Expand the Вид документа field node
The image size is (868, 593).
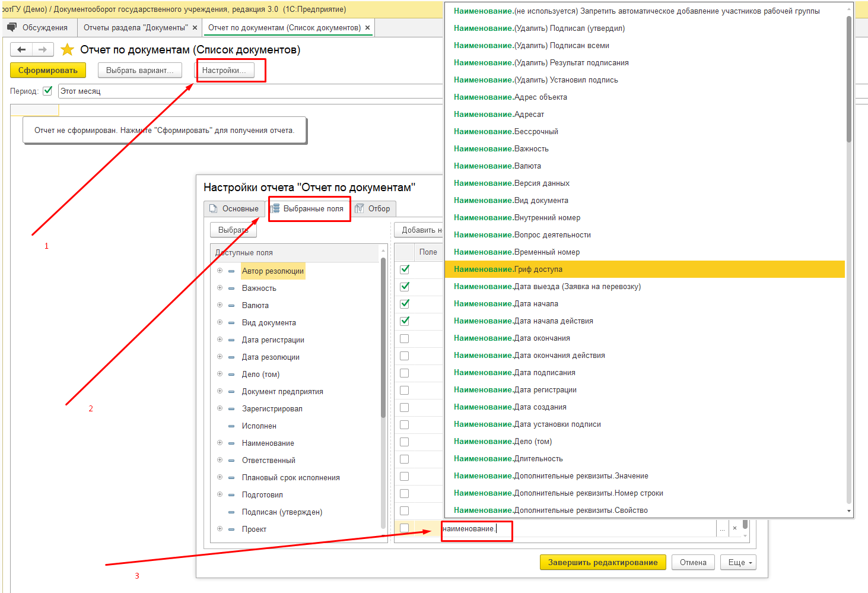pyautogui.click(x=220, y=322)
